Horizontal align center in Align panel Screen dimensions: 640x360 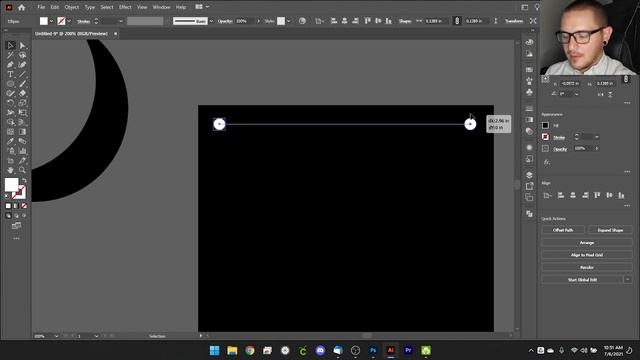pyautogui.click(x=573, y=196)
